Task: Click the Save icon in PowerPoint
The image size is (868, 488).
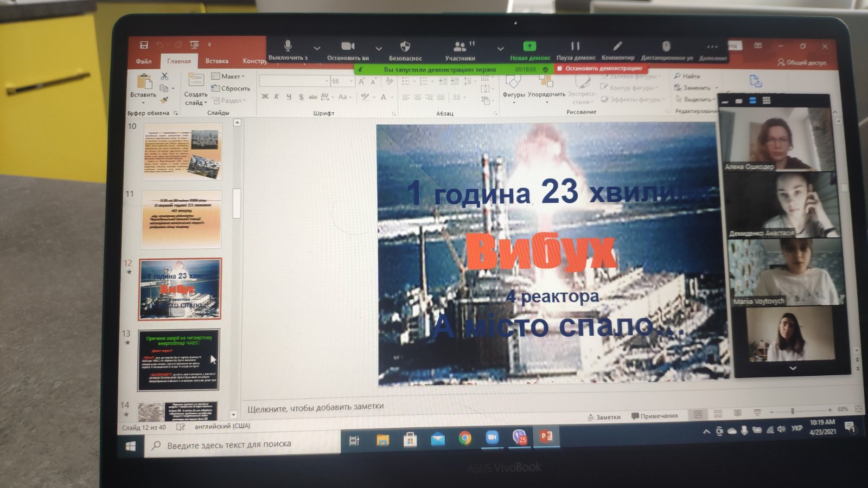Action: [x=144, y=45]
